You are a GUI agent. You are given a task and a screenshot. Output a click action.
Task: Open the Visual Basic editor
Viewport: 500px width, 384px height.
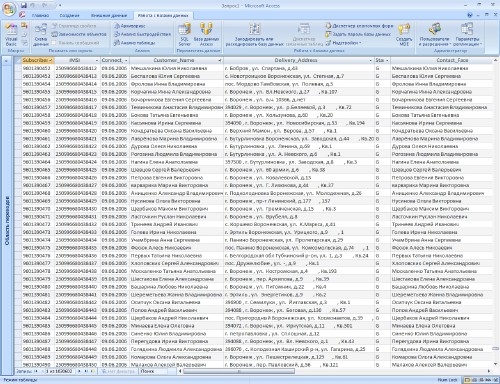11,35
